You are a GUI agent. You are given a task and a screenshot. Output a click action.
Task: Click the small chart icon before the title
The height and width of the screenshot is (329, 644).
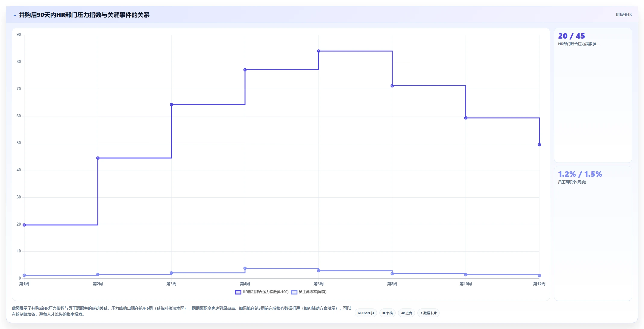[x=14, y=15]
